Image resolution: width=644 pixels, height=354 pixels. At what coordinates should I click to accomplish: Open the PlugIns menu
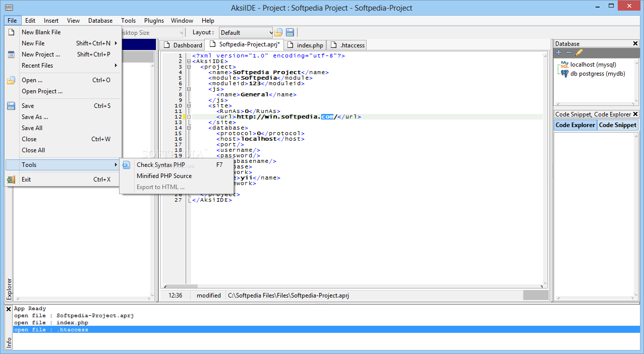coord(154,21)
